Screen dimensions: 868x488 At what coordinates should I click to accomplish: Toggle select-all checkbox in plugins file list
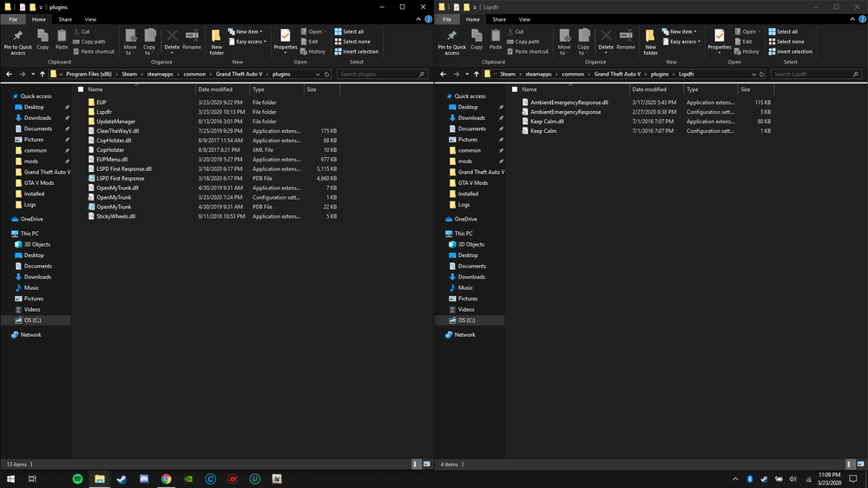click(x=81, y=89)
